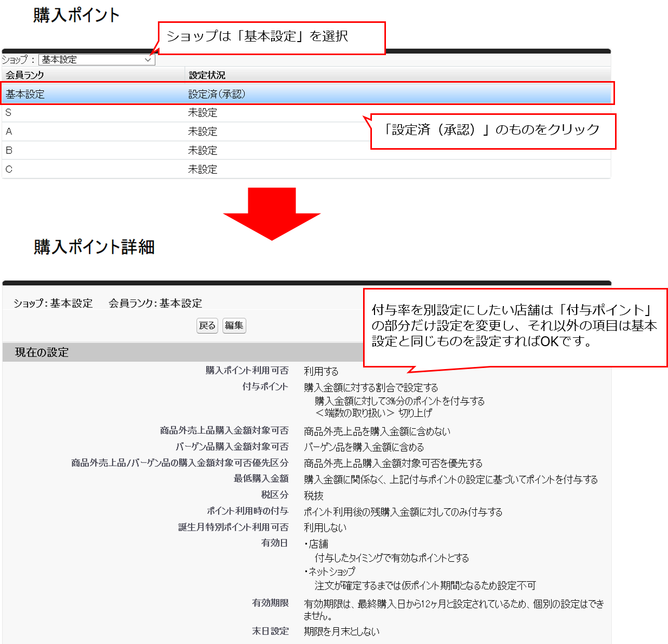Click the 有効期限 setting label
Image resolution: width=668 pixels, height=644 pixels.
[270, 603]
